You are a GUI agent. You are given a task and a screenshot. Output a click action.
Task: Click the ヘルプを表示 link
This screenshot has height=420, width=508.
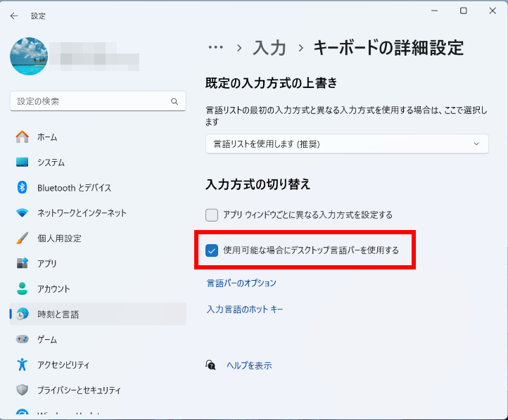[x=249, y=366]
